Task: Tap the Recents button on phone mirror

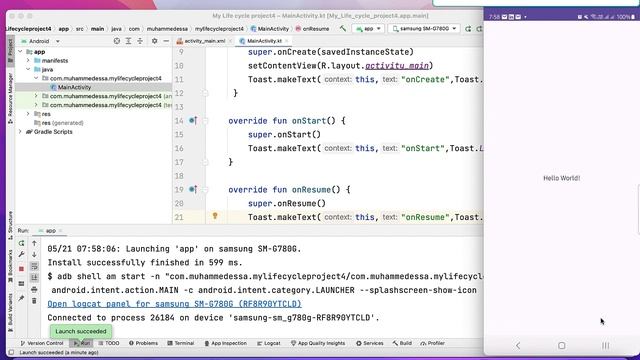Action: (x=605, y=346)
